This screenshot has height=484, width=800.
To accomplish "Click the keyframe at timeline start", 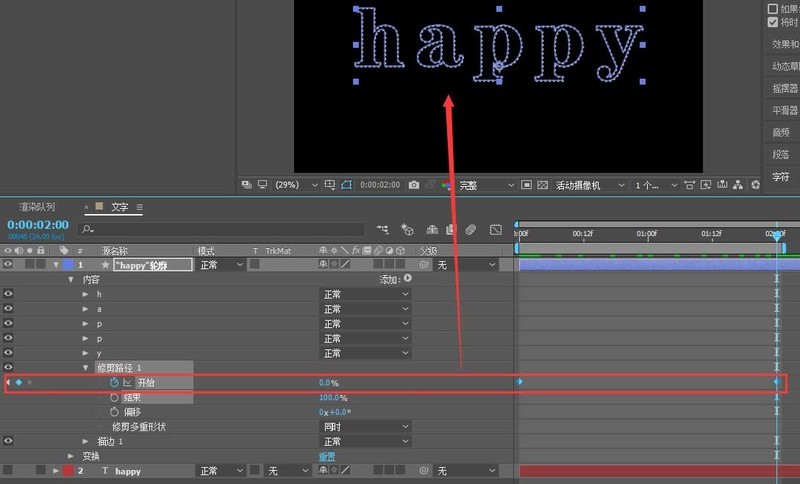I will (519, 381).
